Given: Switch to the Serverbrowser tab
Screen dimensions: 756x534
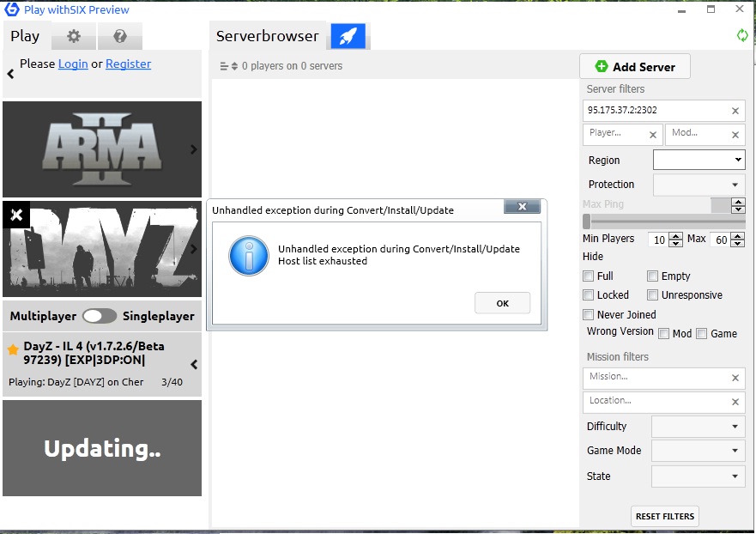Looking at the screenshot, I should coord(267,36).
